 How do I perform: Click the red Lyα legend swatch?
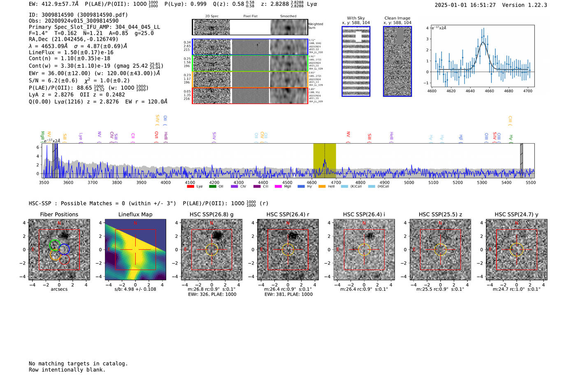coord(190,186)
